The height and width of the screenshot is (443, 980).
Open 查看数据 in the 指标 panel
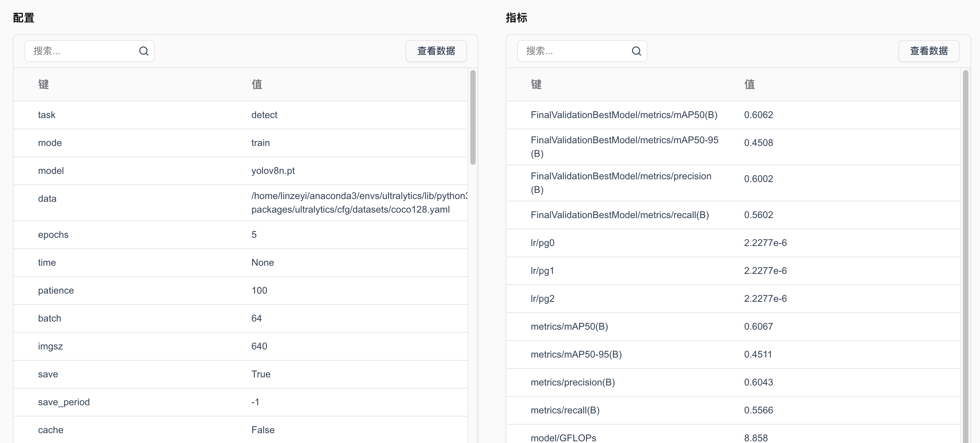pos(929,51)
